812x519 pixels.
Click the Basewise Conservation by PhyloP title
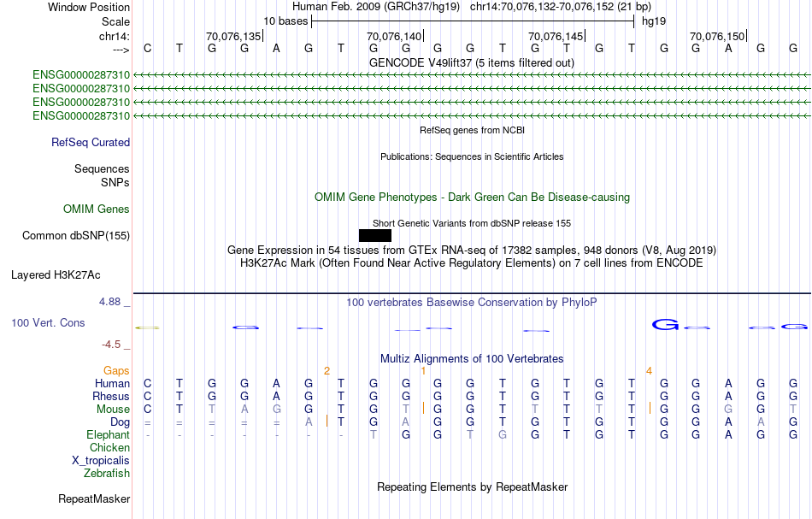pyautogui.click(x=472, y=302)
